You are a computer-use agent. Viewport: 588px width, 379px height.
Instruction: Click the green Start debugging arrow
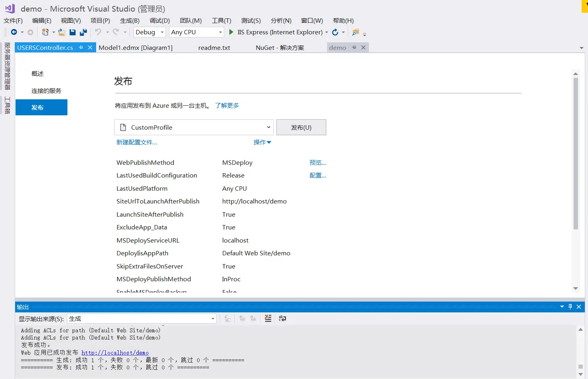(x=231, y=32)
